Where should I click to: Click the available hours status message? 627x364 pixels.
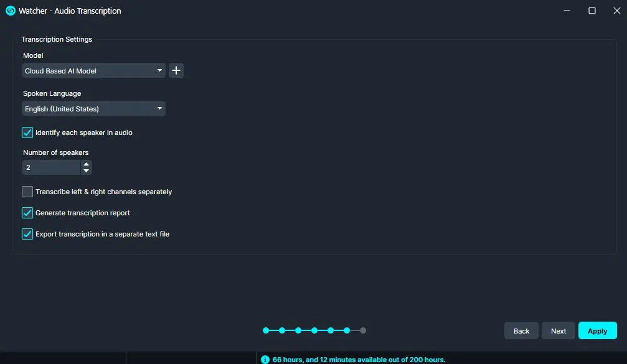(x=359, y=360)
